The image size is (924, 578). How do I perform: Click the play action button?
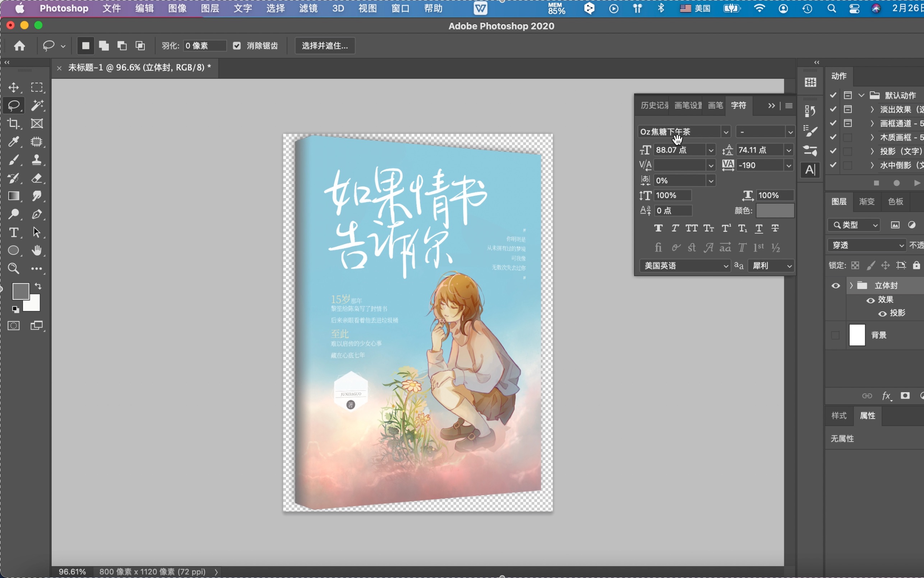coord(916,183)
